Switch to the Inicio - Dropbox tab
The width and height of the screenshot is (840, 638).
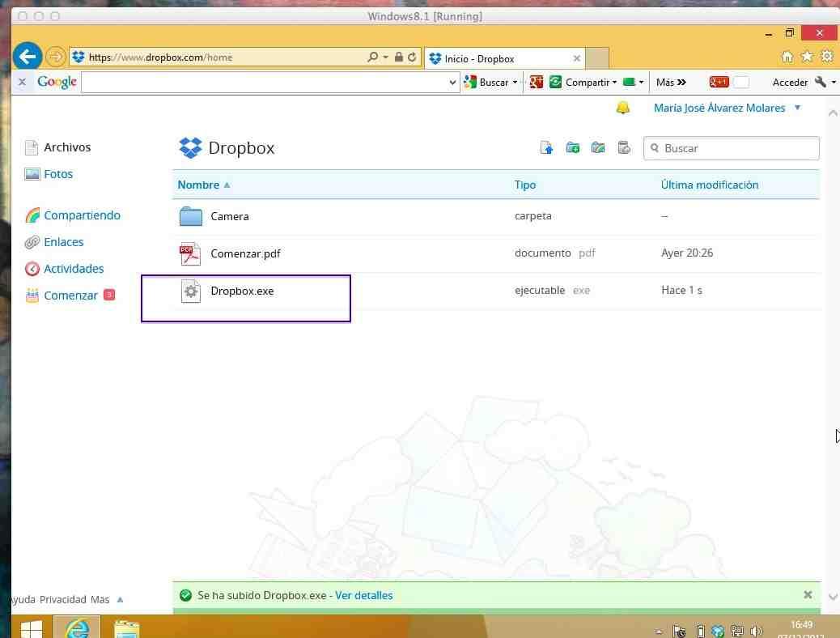coord(502,58)
